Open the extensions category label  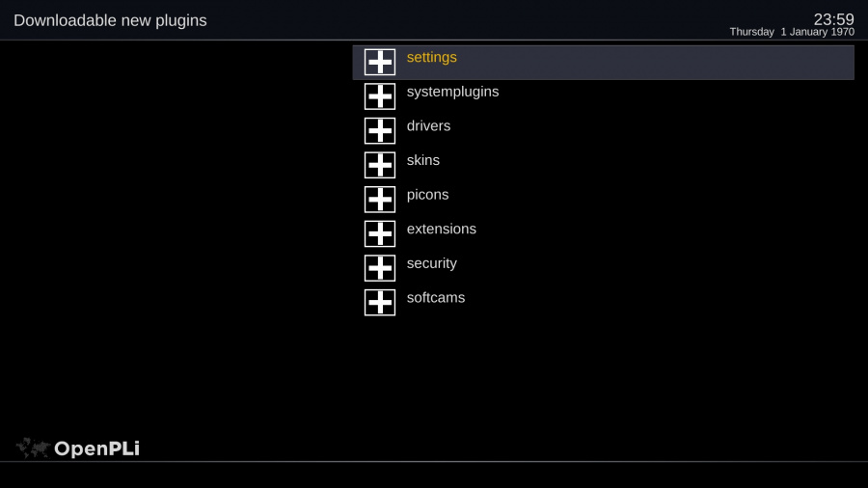pyautogui.click(x=441, y=230)
